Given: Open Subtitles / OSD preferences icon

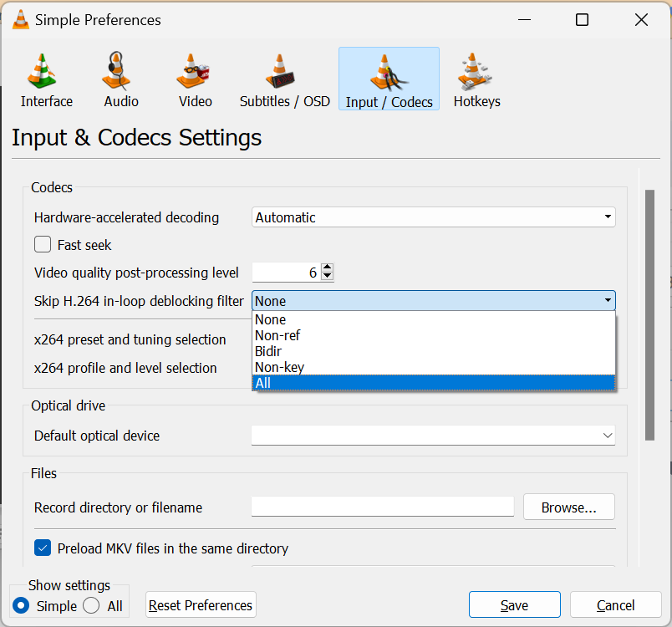Looking at the screenshot, I should [x=280, y=71].
